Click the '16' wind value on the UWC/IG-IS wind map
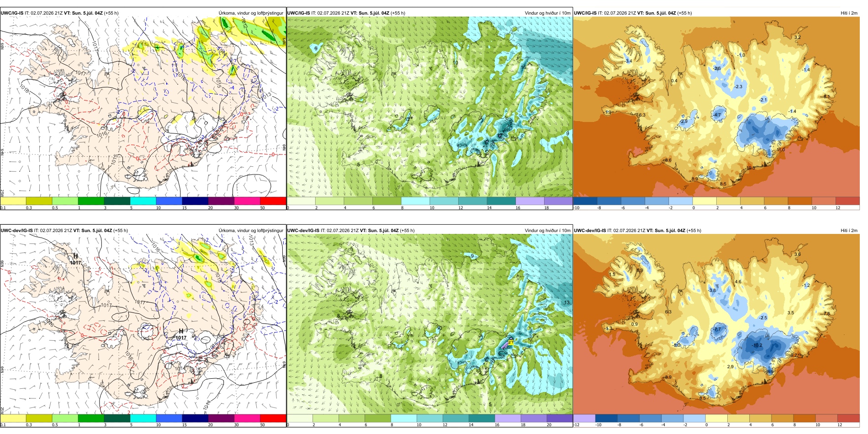The height and width of the screenshot is (434, 868). (524, 67)
